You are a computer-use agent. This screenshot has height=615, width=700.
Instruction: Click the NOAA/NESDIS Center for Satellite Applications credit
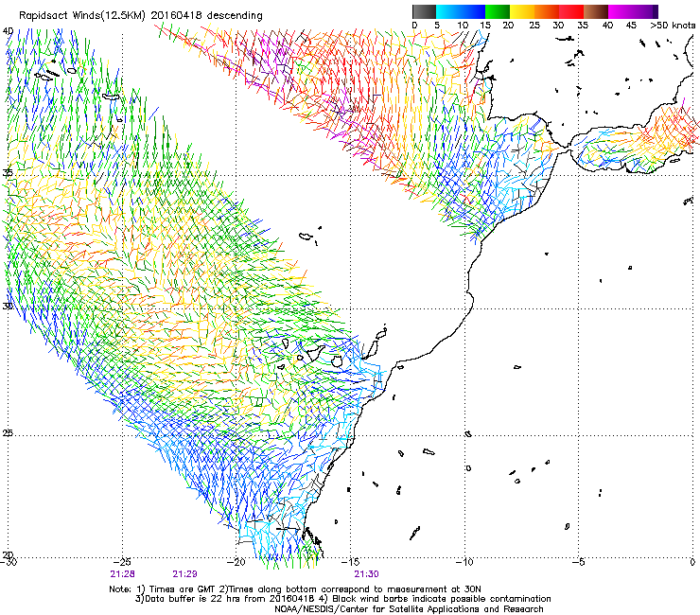click(x=409, y=609)
